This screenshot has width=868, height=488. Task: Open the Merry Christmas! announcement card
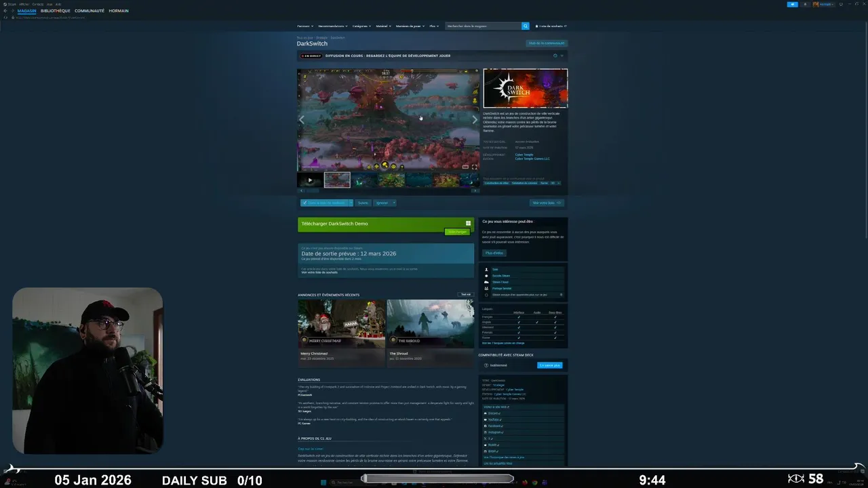click(341, 333)
